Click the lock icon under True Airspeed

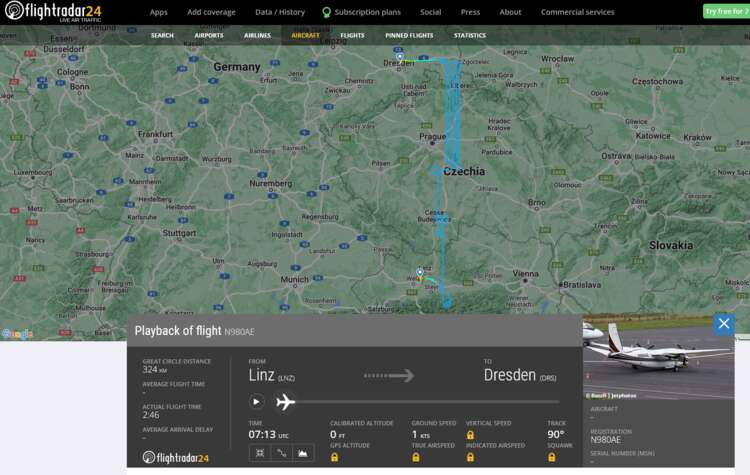[416, 457]
